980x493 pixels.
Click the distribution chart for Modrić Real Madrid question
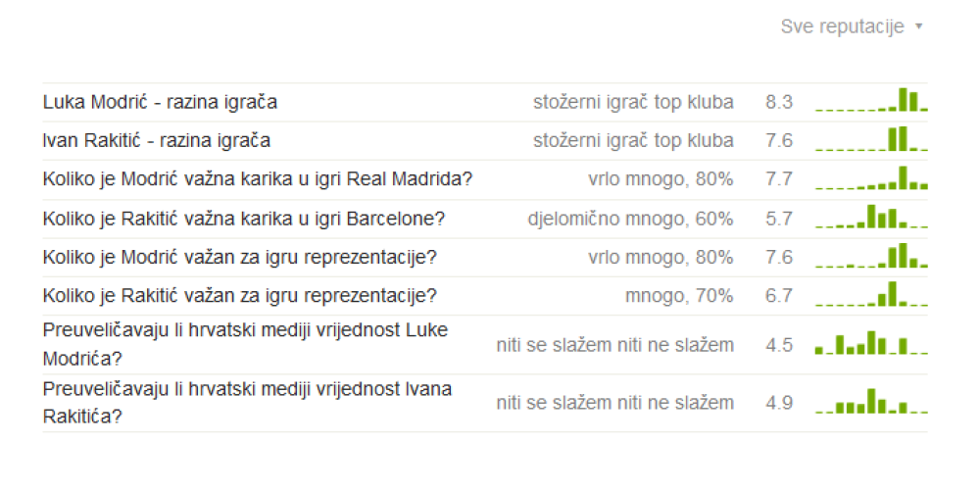tap(871, 177)
